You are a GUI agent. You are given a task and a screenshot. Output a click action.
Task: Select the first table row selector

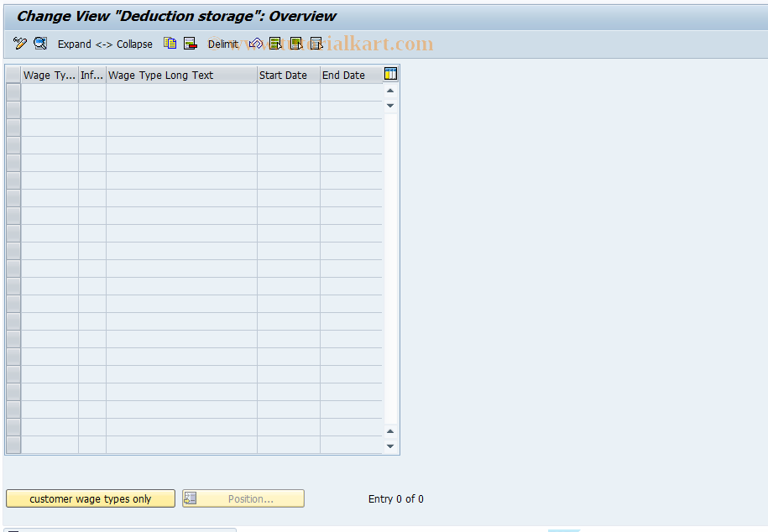point(13,92)
